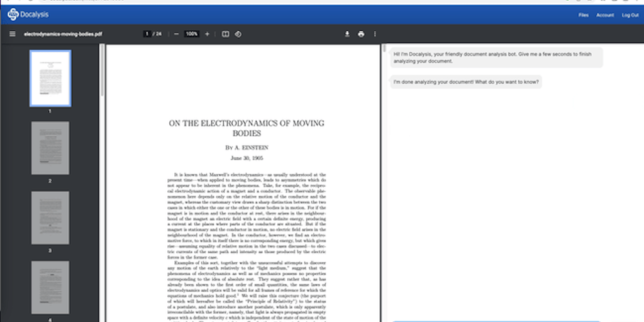Click the Log Out link

click(x=630, y=15)
